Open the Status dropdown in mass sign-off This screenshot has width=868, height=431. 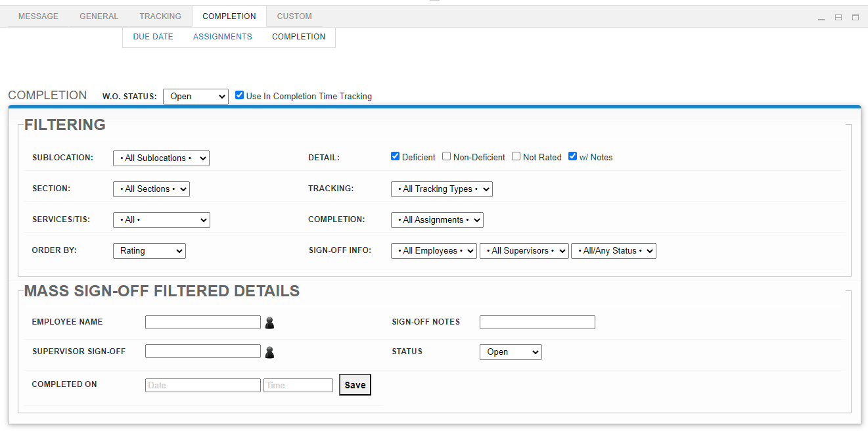pyautogui.click(x=511, y=352)
